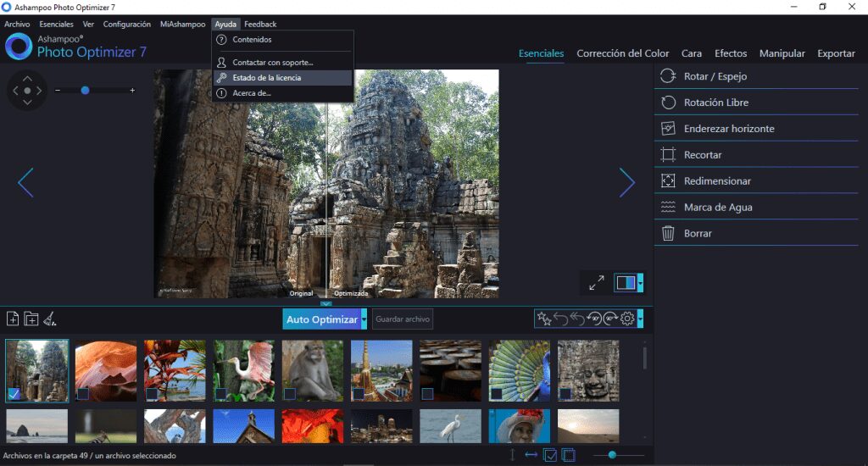The width and height of the screenshot is (868, 466).
Task: Click the Guardar archivo button
Action: (403, 319)
